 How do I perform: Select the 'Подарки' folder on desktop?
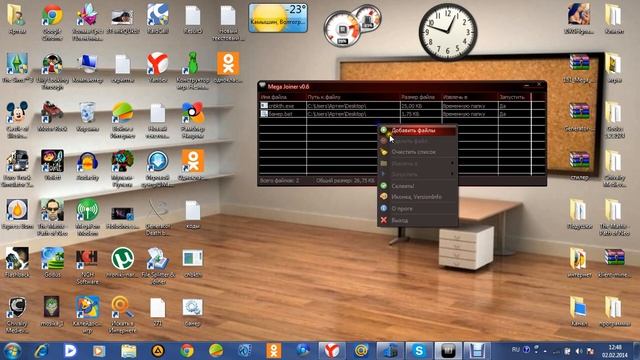click(579, 214)
